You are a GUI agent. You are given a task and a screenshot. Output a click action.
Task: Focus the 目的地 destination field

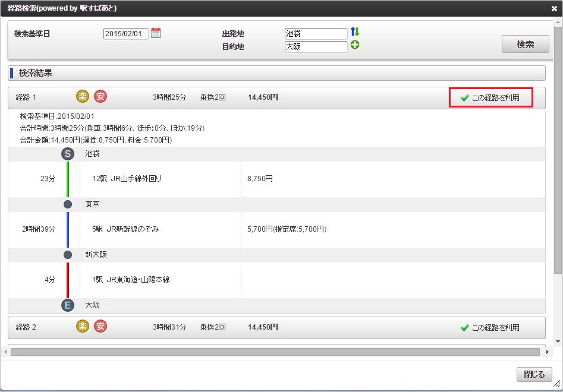(316, 46)
